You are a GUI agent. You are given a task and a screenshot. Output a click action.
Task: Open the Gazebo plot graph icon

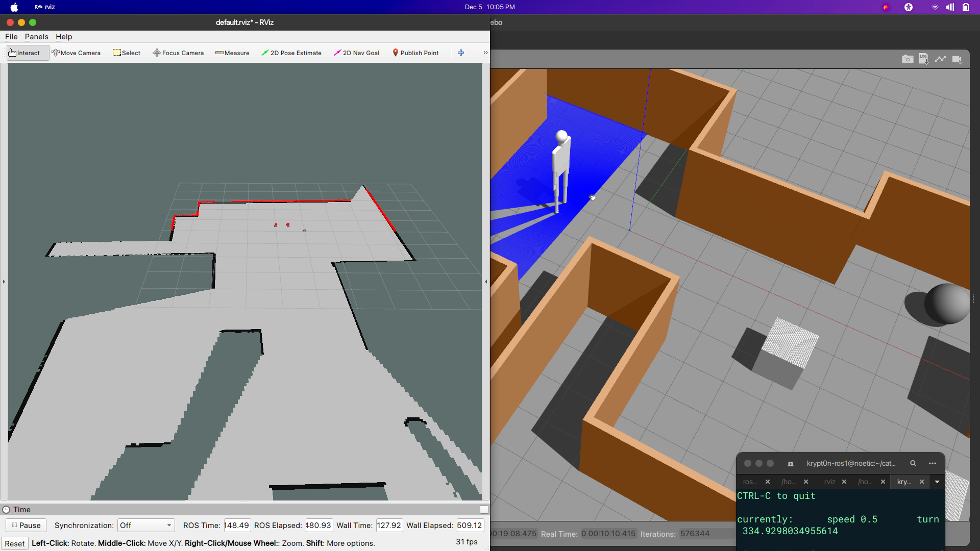(x=940, y=59)
